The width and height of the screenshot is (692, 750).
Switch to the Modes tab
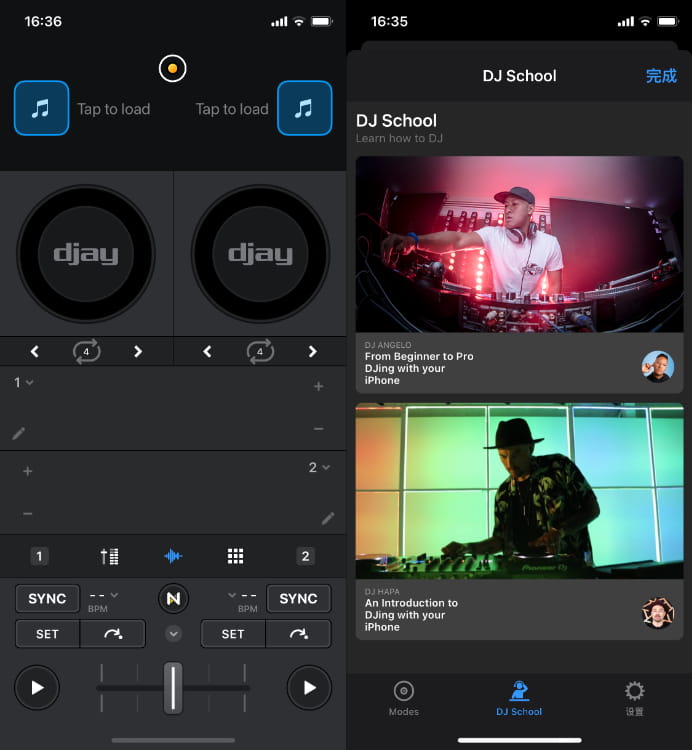(404, 698)
